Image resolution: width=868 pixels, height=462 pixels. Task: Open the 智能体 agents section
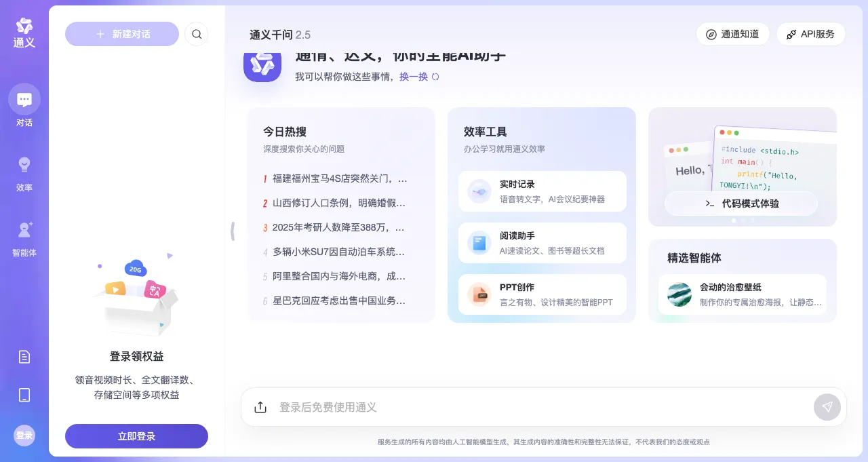[24, 238]
